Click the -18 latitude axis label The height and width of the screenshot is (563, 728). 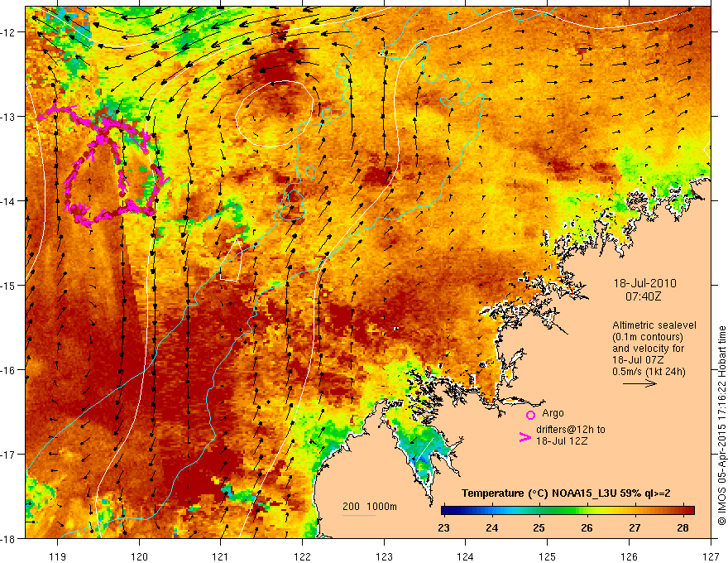click(x=9, y=539)
